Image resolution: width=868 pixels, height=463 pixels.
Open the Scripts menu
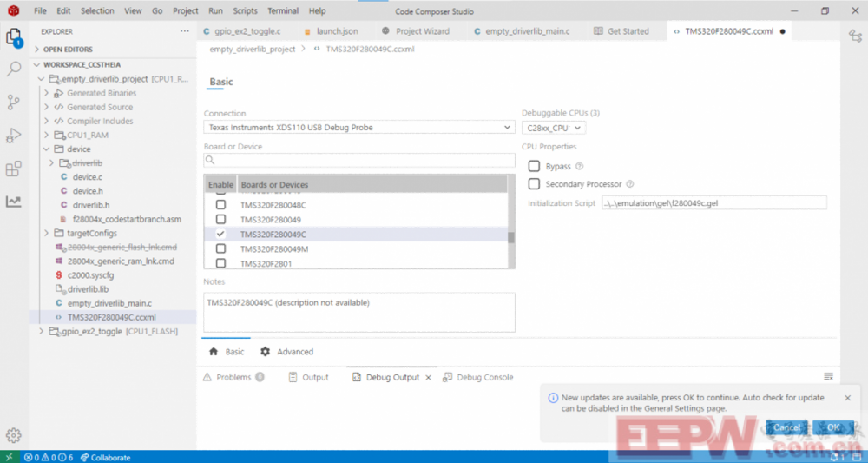245,11
